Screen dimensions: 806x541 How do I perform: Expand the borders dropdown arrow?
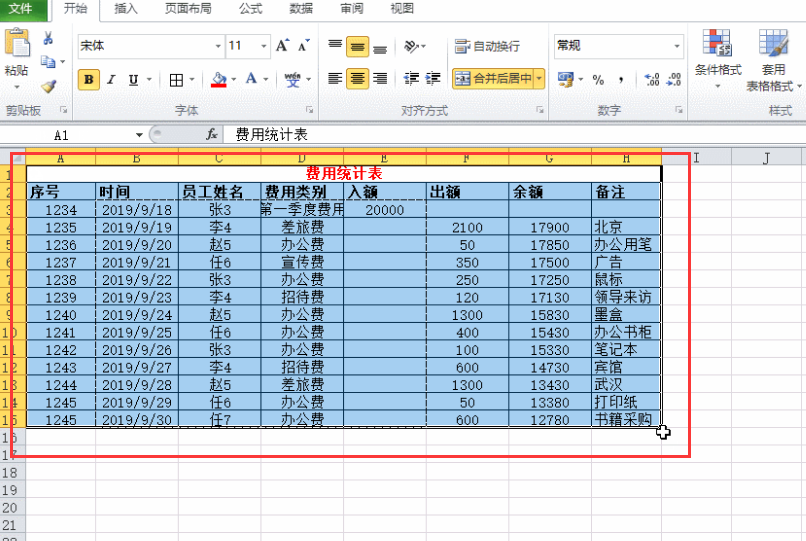pos(192,80)
